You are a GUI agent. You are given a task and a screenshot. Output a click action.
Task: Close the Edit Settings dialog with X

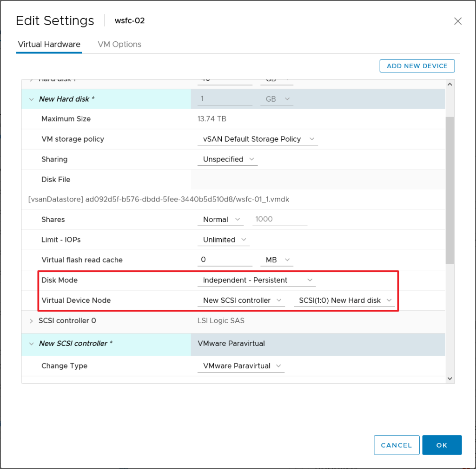[x=457, y=21]
